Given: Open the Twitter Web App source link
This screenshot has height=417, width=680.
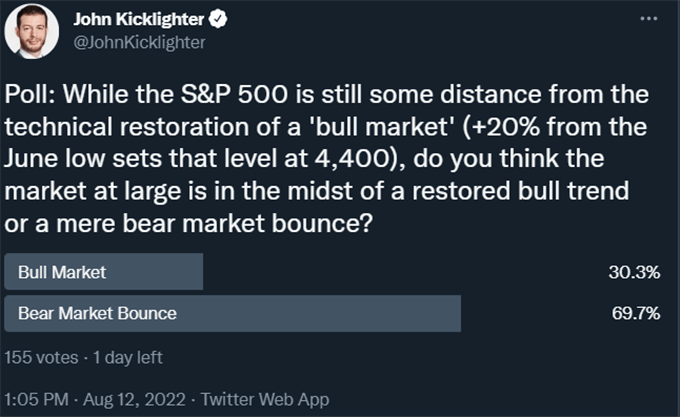Looking at the screenshot, I should [265, 399].
